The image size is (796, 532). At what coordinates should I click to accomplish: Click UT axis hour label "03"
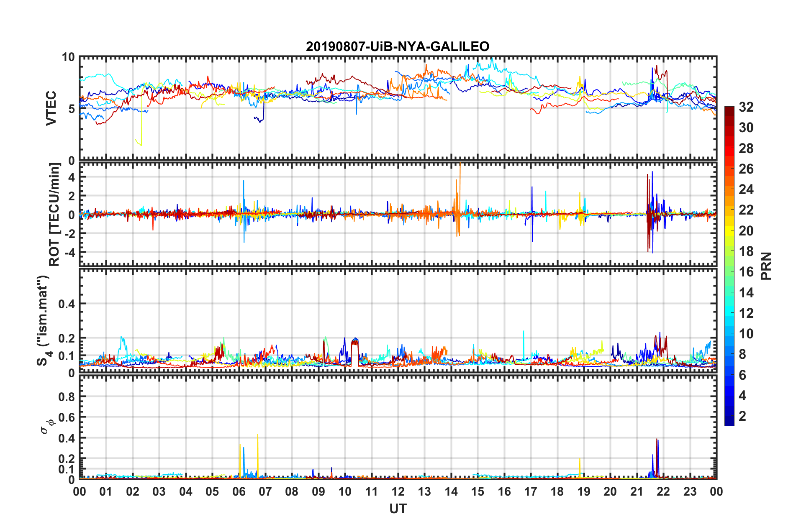pyautogui.click(x=159, y=491)
